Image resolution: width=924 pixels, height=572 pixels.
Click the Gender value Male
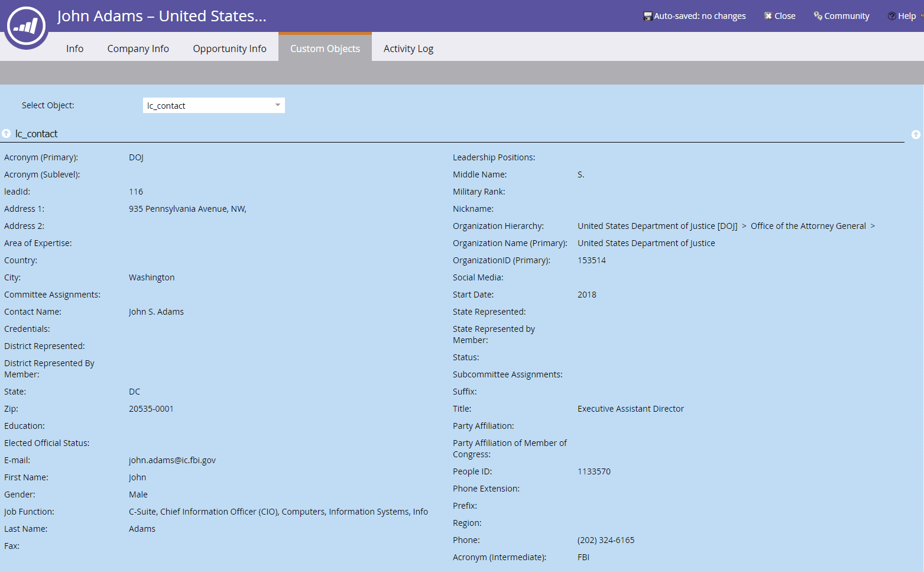tap(138, 495)
